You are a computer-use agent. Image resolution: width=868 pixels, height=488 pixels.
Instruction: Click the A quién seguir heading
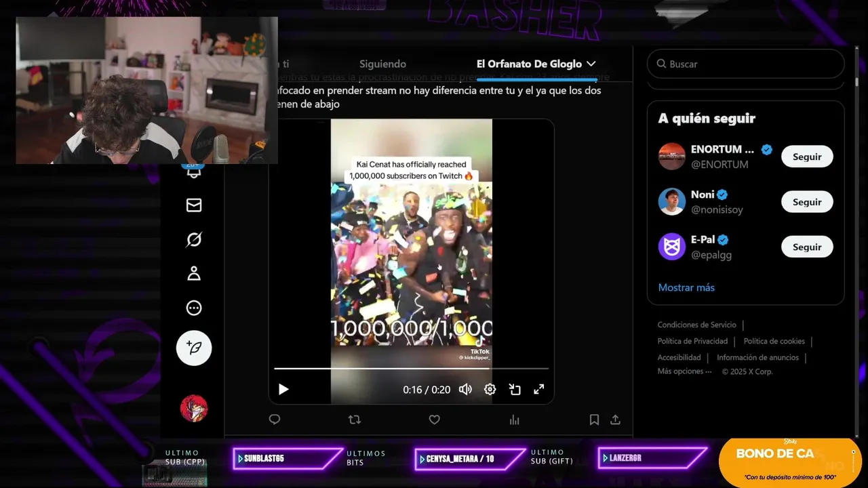(x=707, y=118)
